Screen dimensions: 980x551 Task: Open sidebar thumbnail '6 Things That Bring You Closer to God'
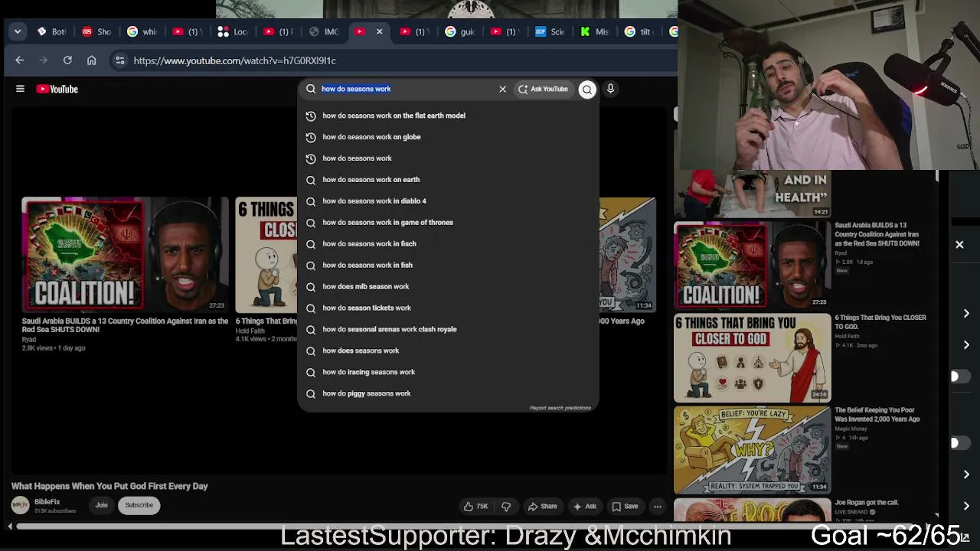click(x=752, y=358)
